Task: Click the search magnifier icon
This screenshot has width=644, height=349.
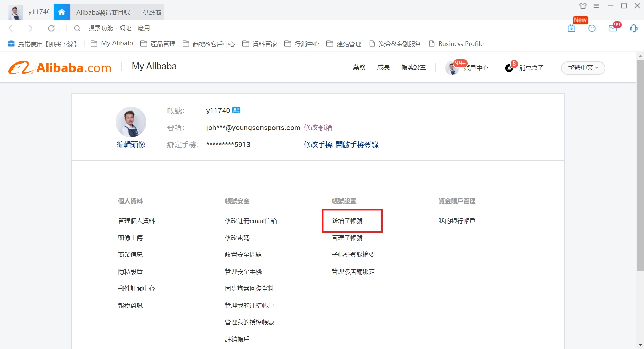Action: pos(77,28)
